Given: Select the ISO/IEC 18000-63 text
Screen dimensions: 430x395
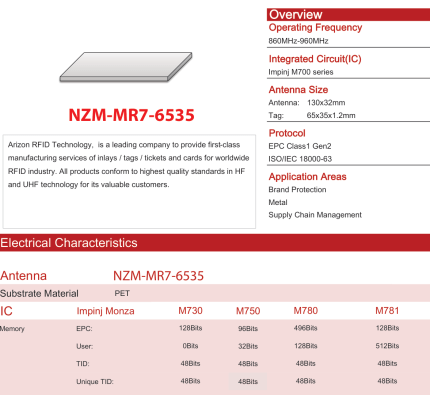Looking at the screenshot, I should [x=300, y=159].
